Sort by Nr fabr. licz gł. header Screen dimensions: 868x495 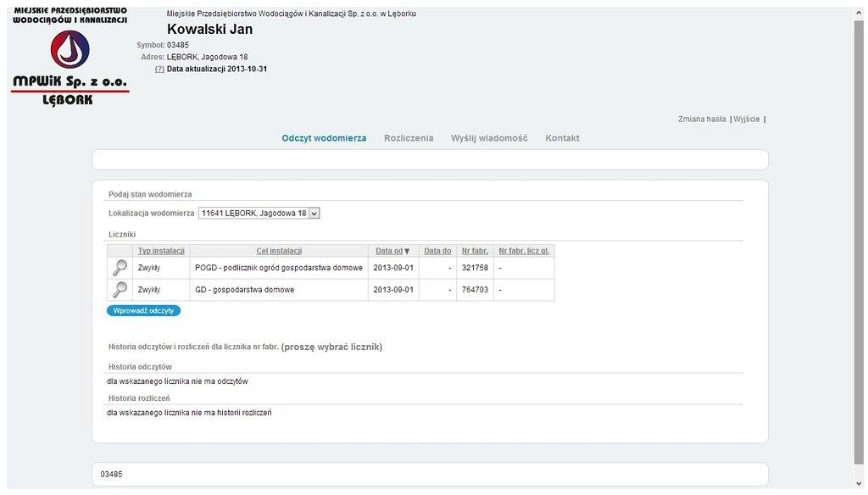524,251
